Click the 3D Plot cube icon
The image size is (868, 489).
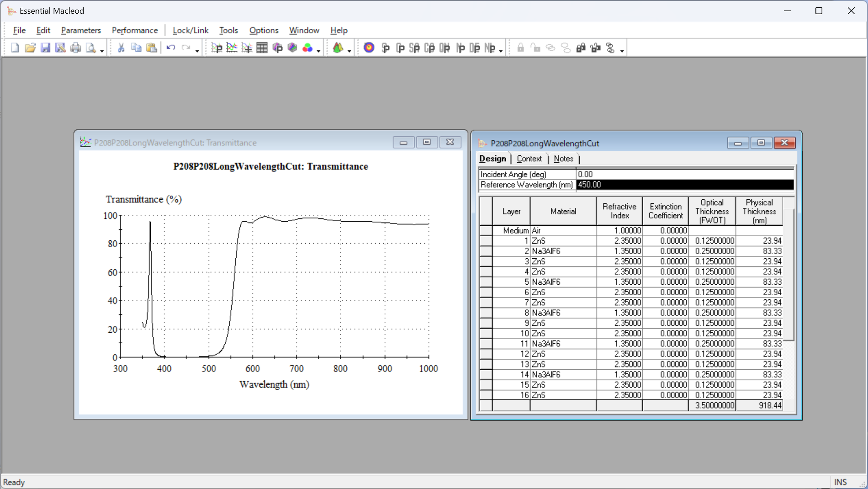tap(277, 48)
